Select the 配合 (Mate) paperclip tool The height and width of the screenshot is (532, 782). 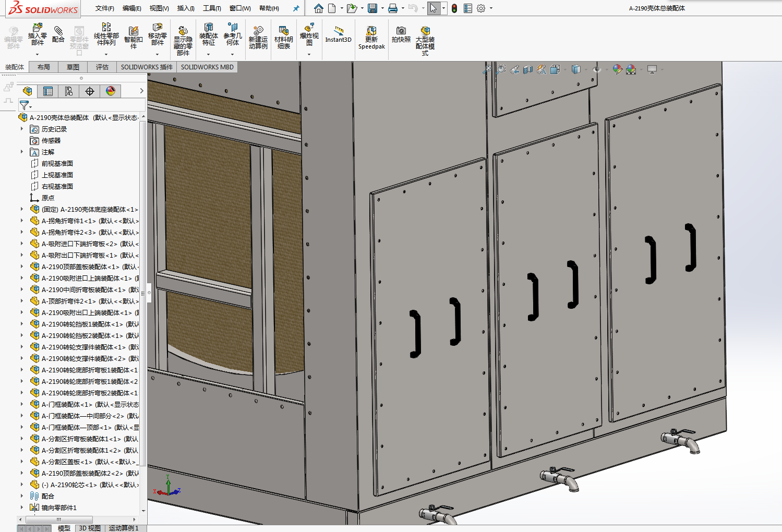58,34
